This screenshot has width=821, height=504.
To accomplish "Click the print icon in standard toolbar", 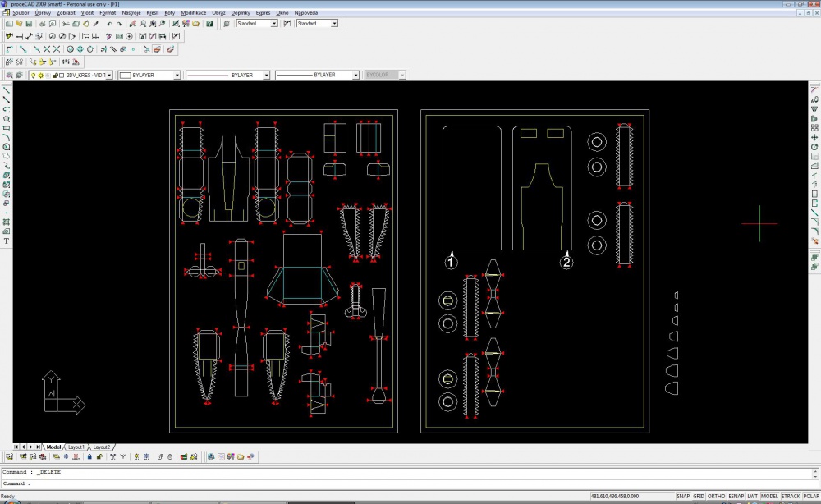I will pos(43,24).
